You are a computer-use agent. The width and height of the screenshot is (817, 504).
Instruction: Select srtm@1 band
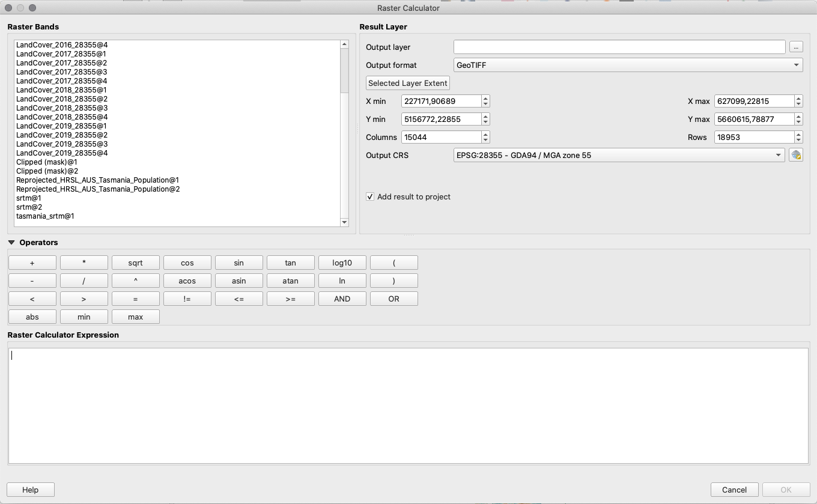point(29,198)
